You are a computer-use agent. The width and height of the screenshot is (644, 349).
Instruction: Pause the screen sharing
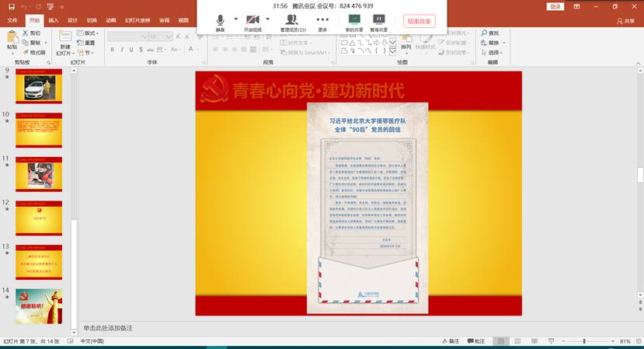tap(379, 21)
